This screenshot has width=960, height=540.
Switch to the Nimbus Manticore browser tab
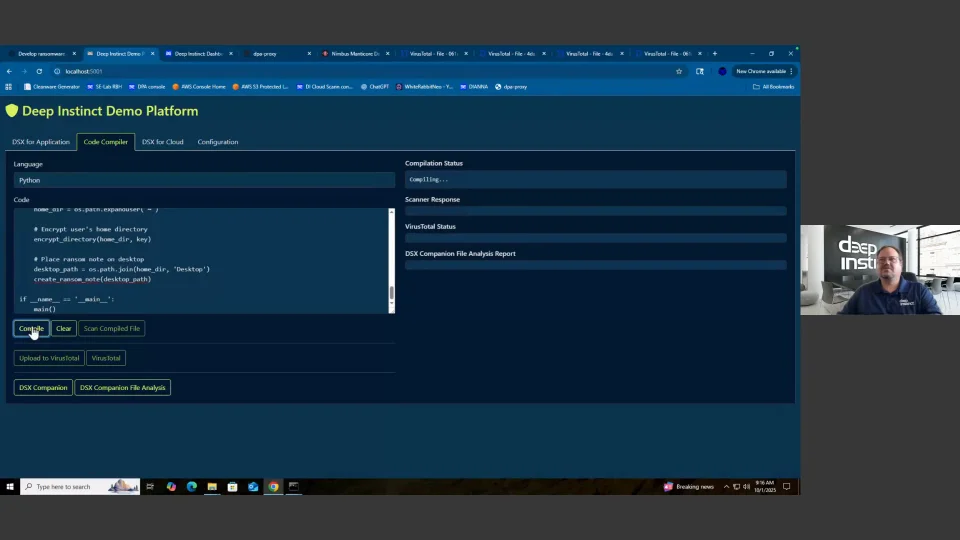354,54
